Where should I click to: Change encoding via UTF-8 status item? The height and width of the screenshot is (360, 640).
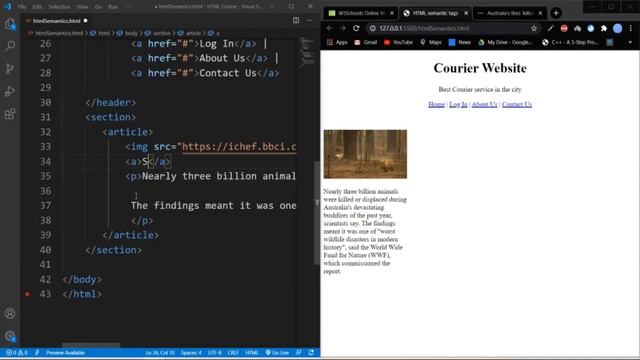pos(215,353)
